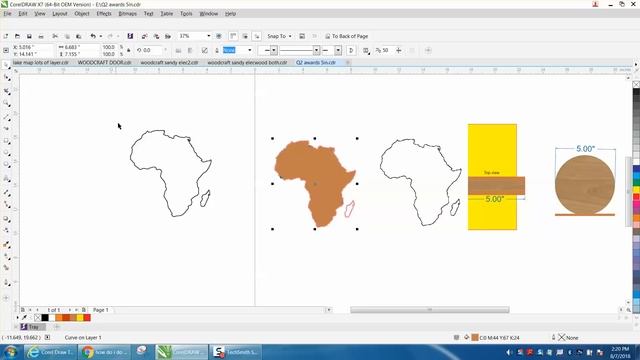Open the Layout menu
640x360 pixels.
click(60, 13)
